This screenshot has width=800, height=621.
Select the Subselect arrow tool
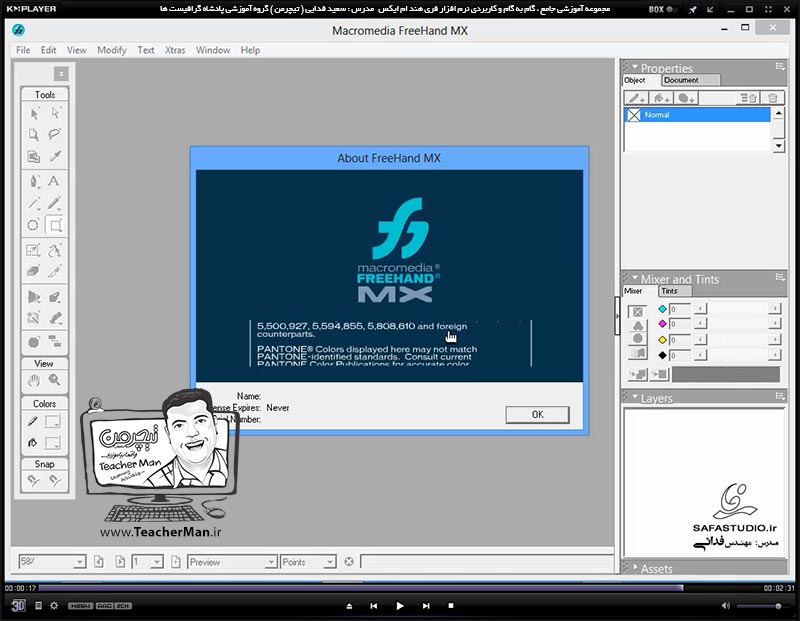pos(55,113)
